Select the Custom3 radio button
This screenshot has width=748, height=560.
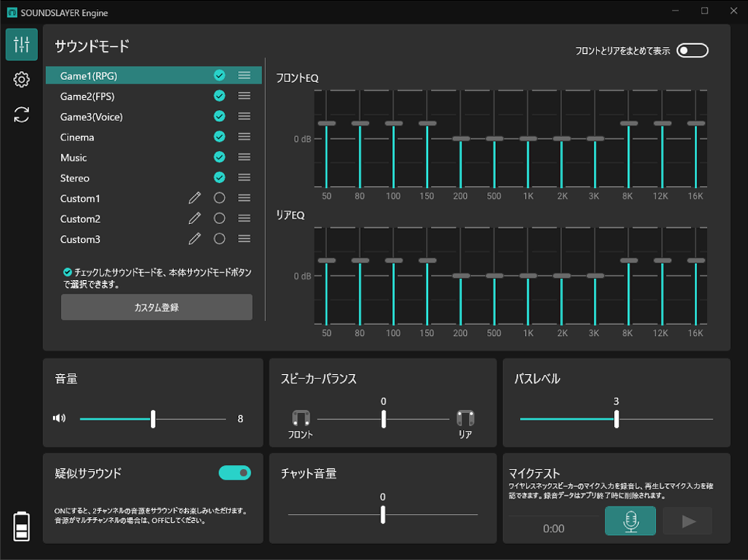coord(219,238)
